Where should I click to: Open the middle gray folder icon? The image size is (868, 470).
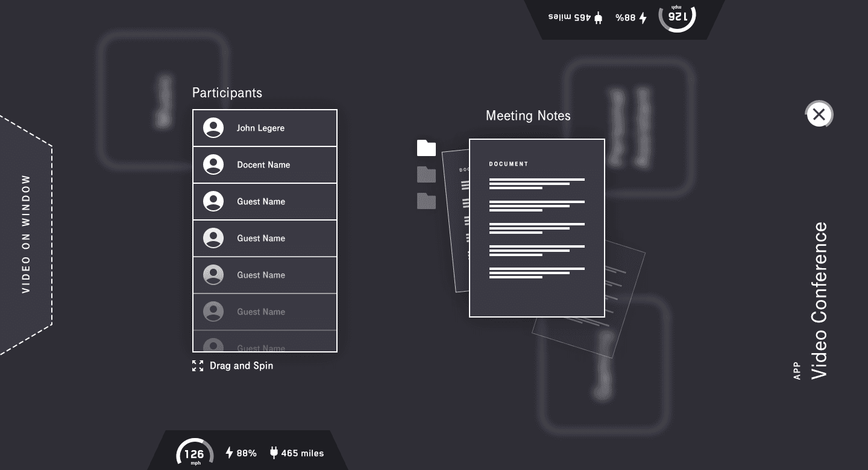tap(426, 174)
